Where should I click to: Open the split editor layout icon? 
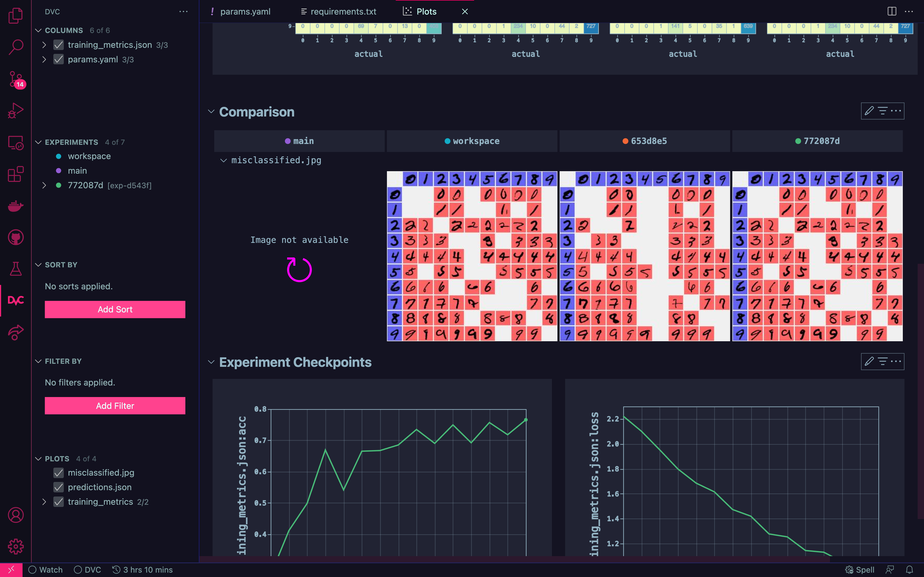click(x=892, y=12)
